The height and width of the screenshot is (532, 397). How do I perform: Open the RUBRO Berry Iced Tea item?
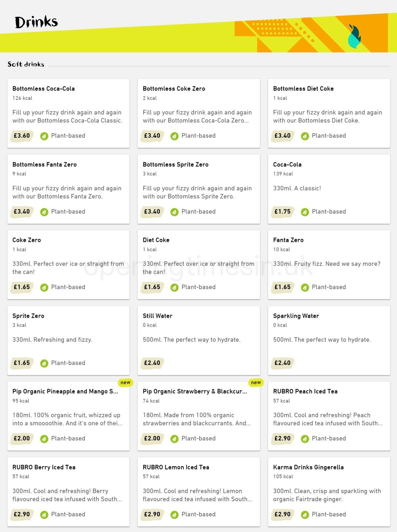click(44, 467)
